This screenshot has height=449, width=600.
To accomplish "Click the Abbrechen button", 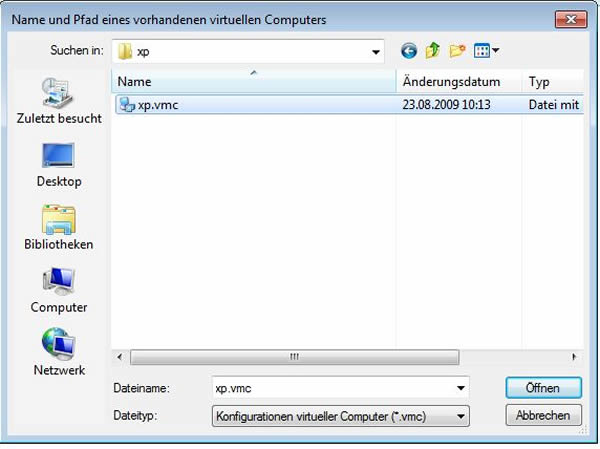I will tap(543, 415).
